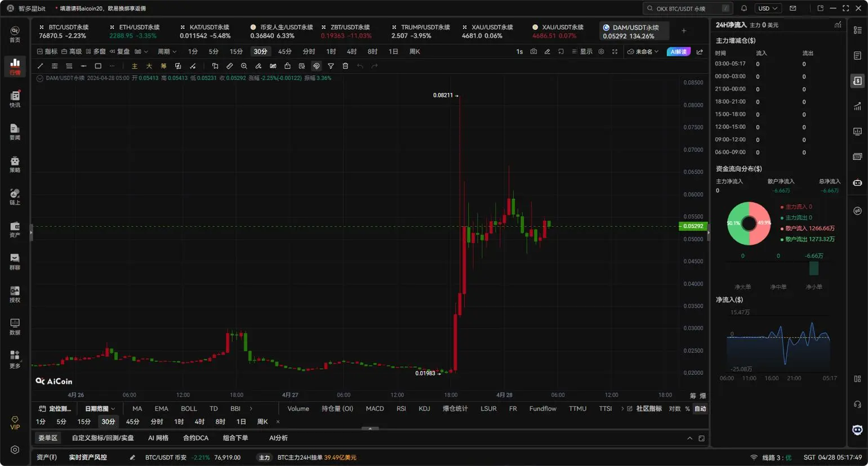Image resolution: width=868 pixels, height=466 pixels.
Task: Open the 资产 assets sidebar icon
Action: 15,229
